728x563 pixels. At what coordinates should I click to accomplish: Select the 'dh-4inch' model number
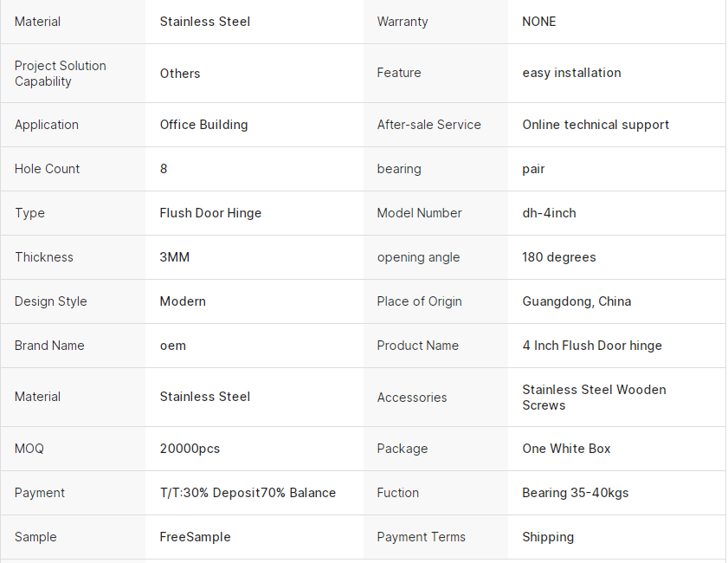point(549,213)
